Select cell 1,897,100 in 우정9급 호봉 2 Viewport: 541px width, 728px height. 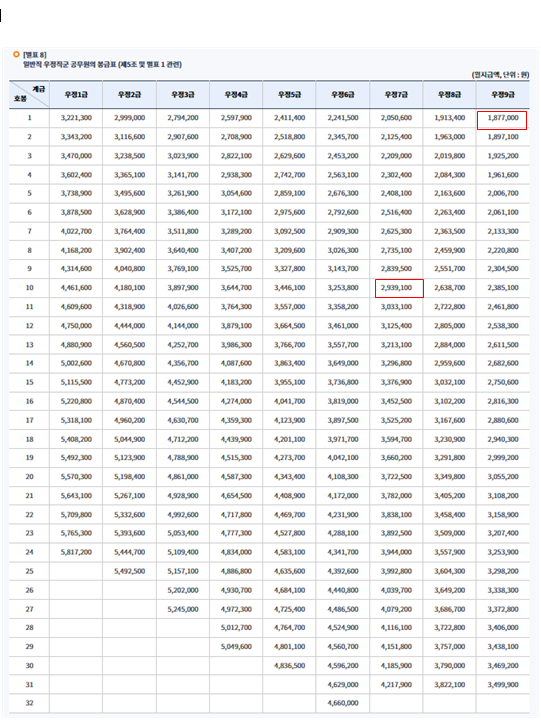point(503,137)
